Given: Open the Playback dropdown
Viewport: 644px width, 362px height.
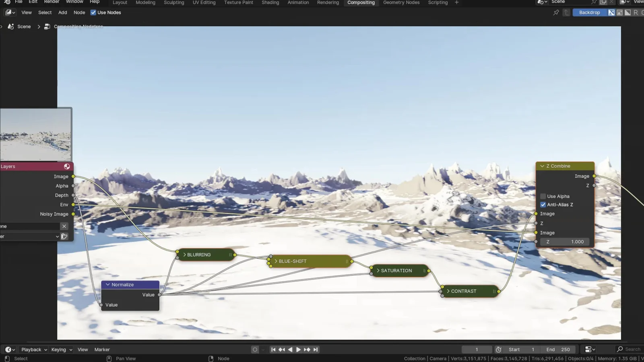Looking at the screenshot, I should point(34,350).
